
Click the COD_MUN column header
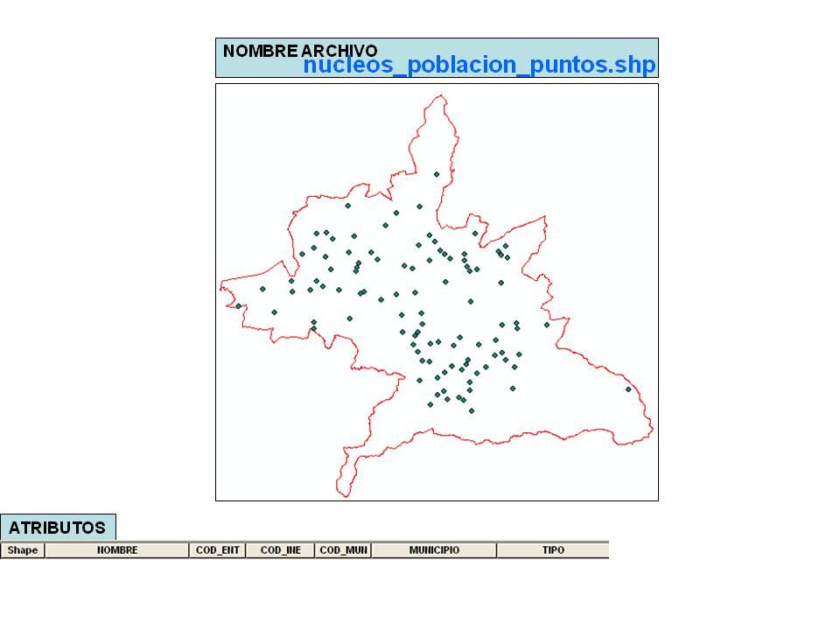tap(343, 550)
